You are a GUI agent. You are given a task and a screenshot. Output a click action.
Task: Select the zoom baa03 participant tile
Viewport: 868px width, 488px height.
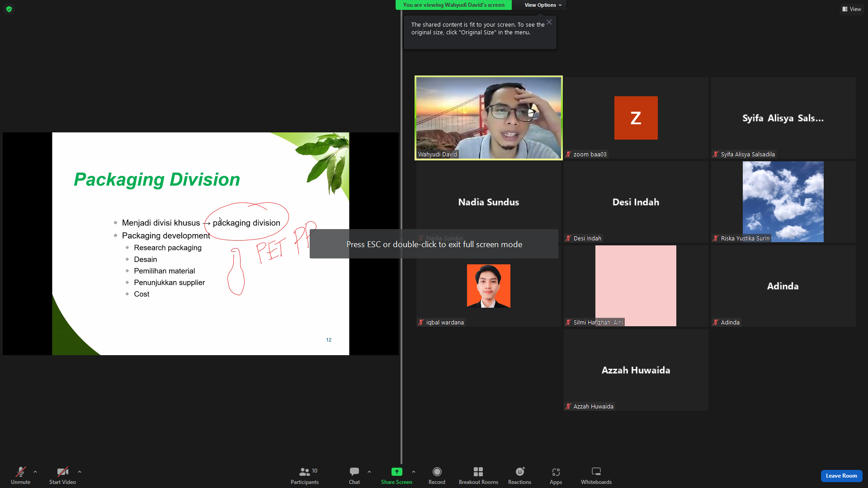click(636, 118)
